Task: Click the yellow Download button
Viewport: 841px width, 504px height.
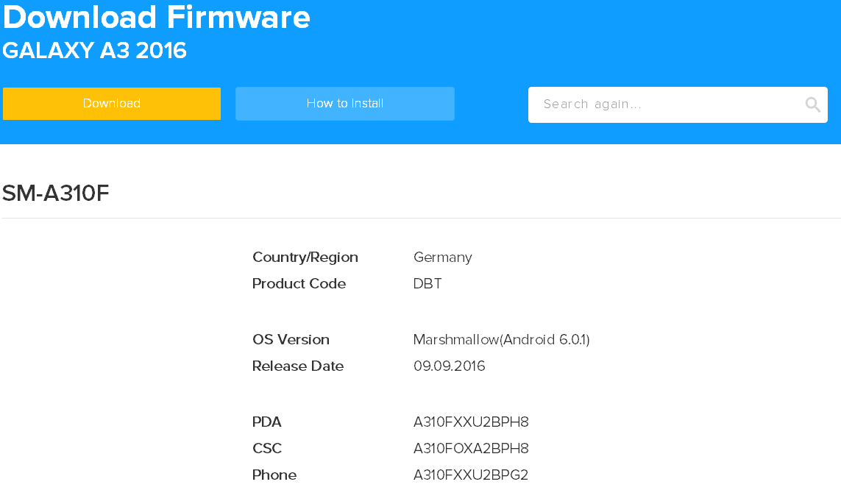Action: click(x=112, y=104)
